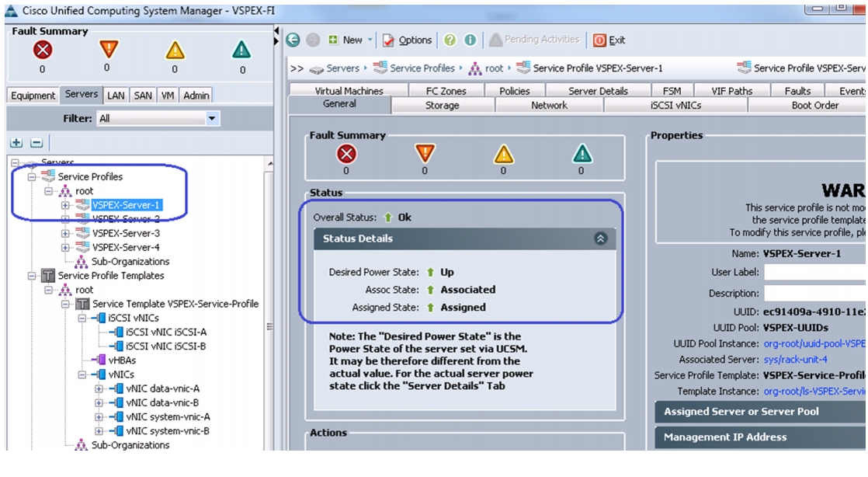Select iSCSI vNIC iSCSI-B

(166, 346)
